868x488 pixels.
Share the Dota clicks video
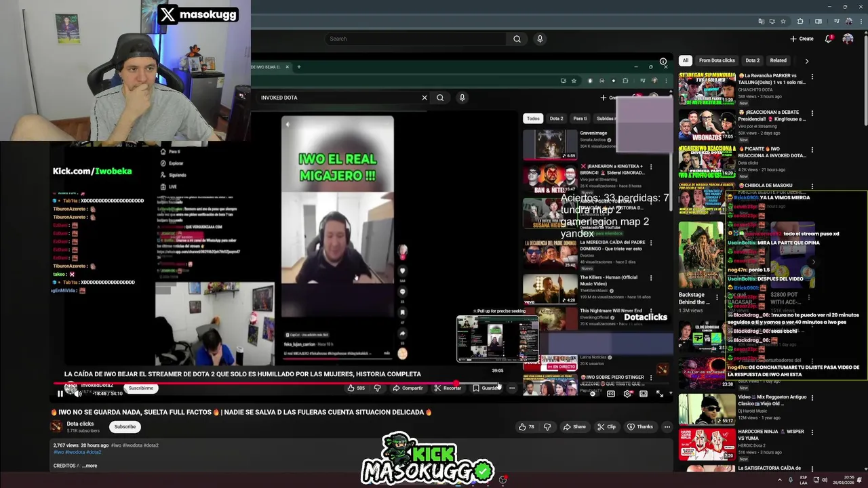(574, 427)
